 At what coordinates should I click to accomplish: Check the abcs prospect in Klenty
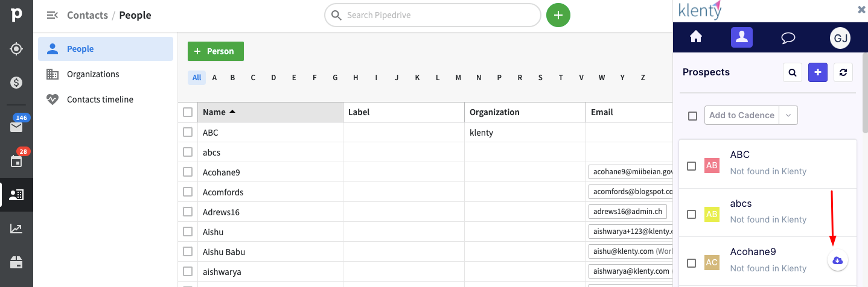[x=692, y=214]
